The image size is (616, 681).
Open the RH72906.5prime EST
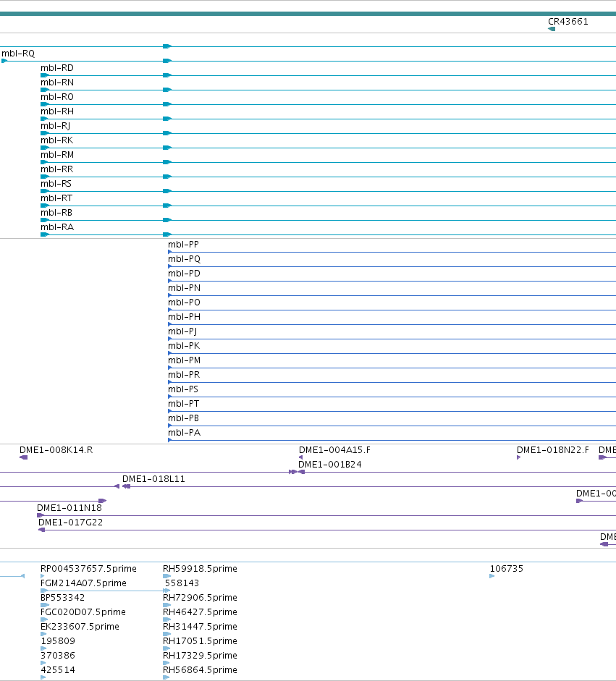(x=200, y=598)
